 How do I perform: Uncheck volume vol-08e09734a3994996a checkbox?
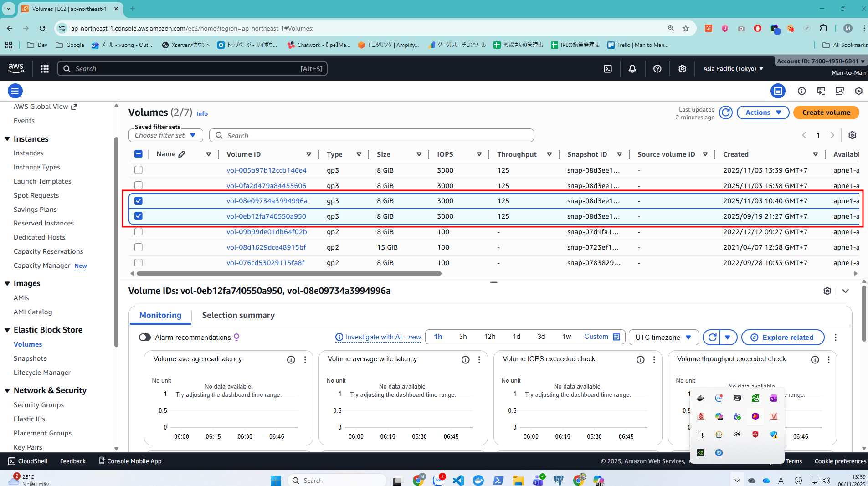pyautogui.click(x=139, y=201)
